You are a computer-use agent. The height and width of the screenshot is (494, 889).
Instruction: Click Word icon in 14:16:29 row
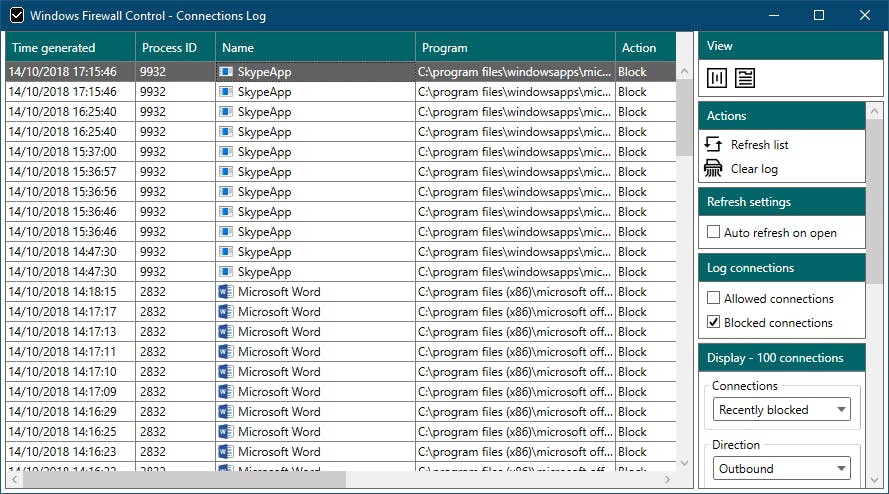pos(226,411)
